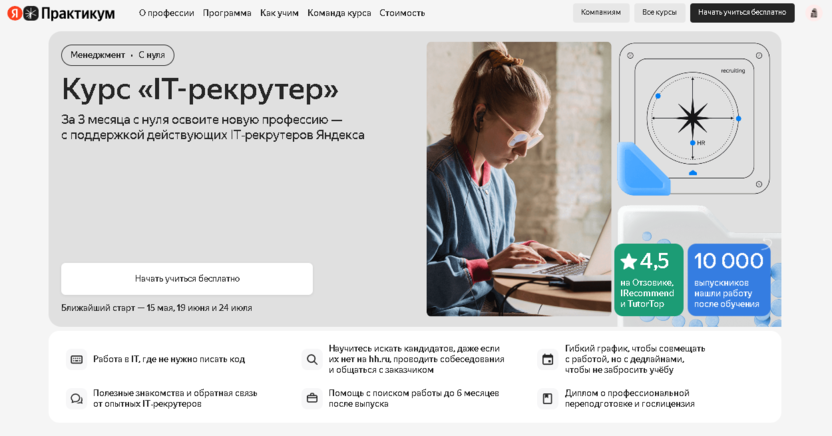Open the user profile avatar icon
This screenshot has width=832, height=436.
[x=813, y=13]
